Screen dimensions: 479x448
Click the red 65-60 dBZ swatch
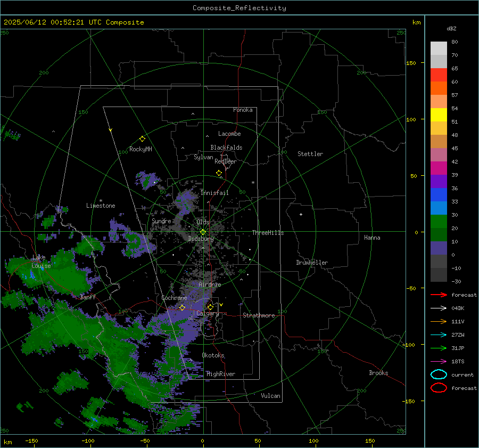[x=439, y=75]
